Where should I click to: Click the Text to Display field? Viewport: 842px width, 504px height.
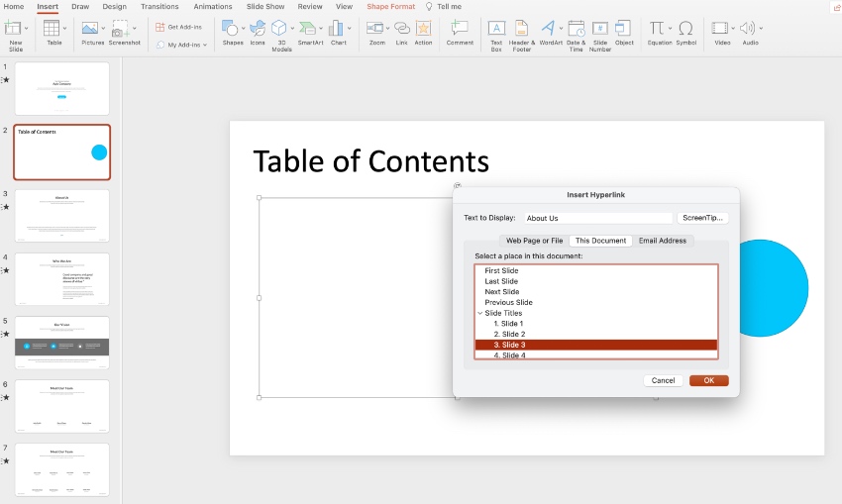[597, 218]
